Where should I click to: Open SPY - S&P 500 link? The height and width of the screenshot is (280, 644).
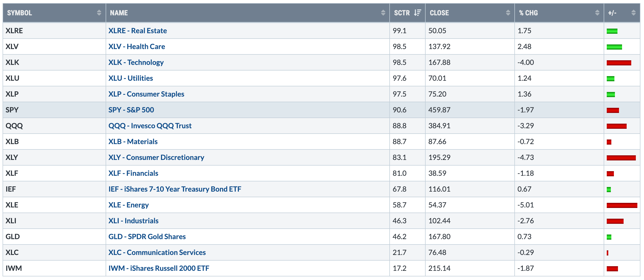tap(131, 110)
